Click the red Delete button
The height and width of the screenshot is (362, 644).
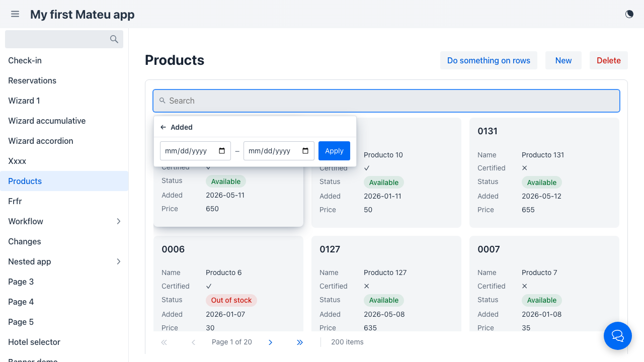[609, 60]
